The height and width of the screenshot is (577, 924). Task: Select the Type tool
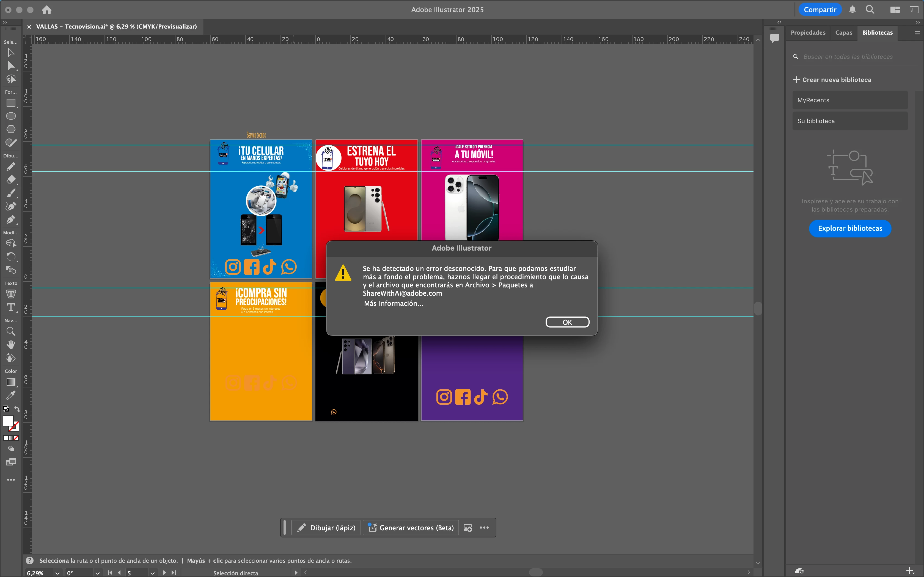point(11,307)
